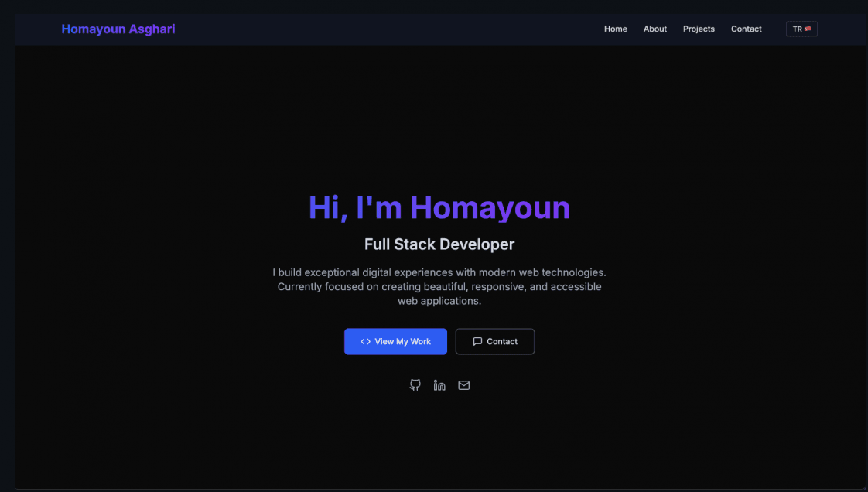Viewport: 868px width, 492px height.
Task: Click the chat bubble icon in Contact button
Action: [477, 341]
